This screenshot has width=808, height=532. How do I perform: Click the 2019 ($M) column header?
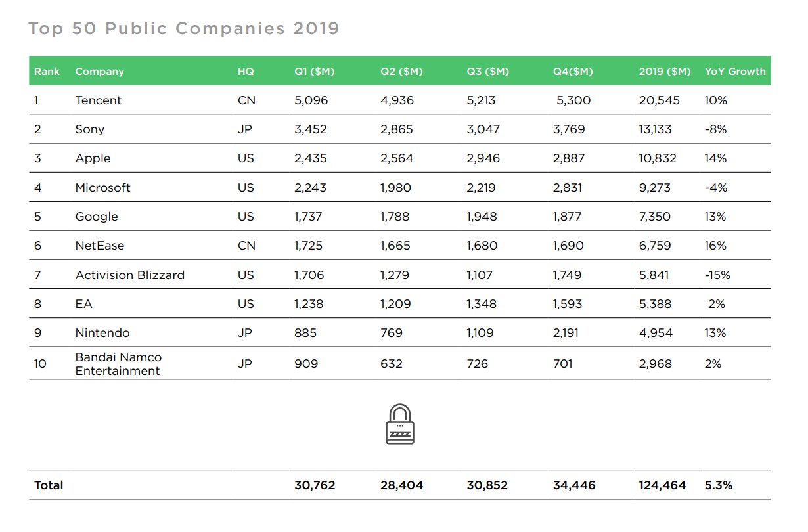665,71
